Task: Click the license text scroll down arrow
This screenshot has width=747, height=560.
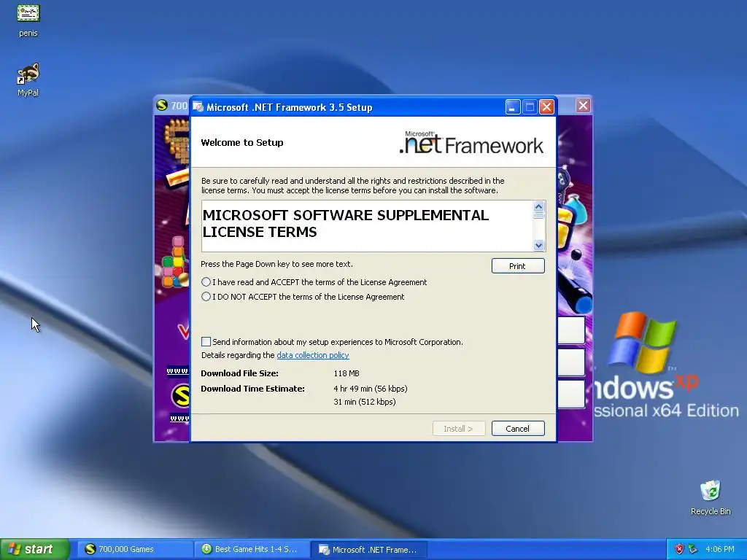Action: 539,246
